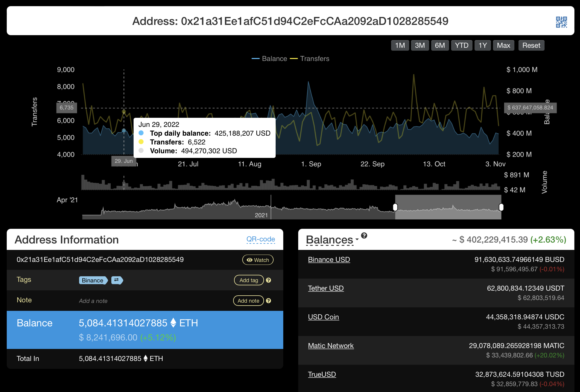Viewport: 580px width, 392px height.
Task: Select the 1M time range toggle
Action: click(399, 45)
